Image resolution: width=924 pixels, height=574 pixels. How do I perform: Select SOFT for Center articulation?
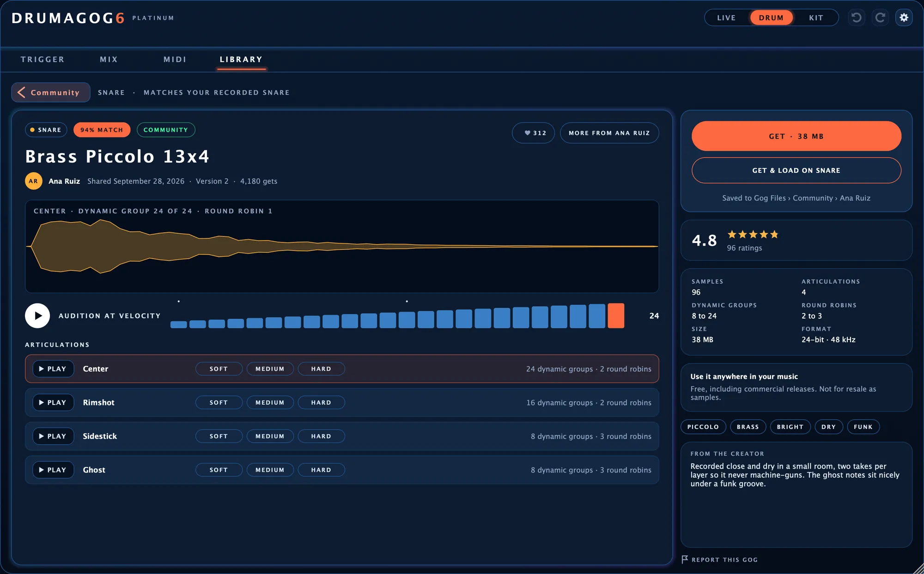pyautogui.click(x=219, y=369)
